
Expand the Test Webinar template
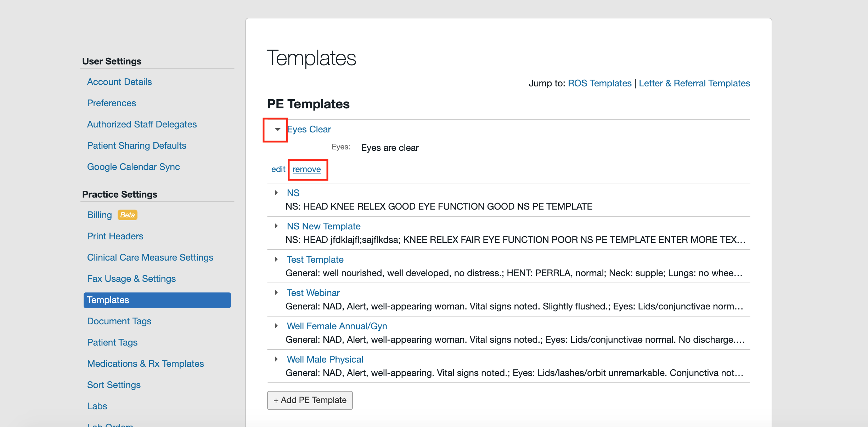[276, 292]
